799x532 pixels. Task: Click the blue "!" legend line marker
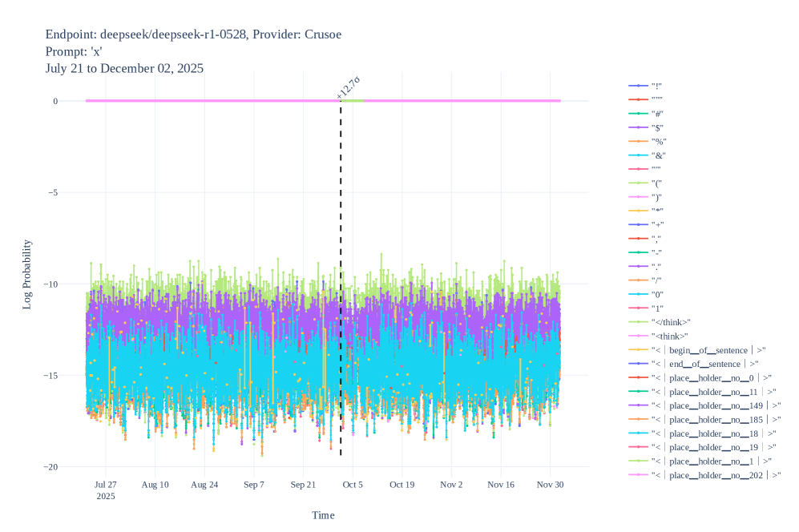(x=638, y=86)
